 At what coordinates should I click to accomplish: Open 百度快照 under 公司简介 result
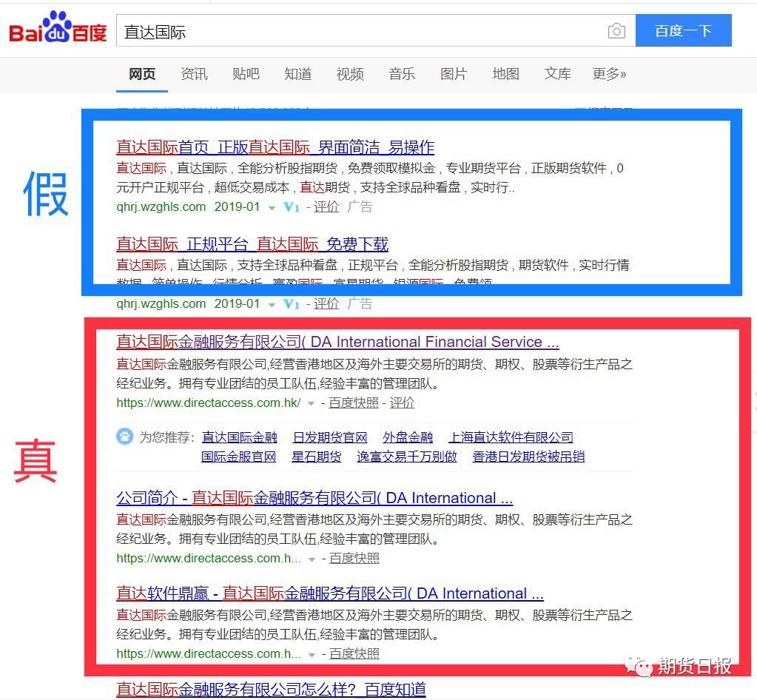click(x=354, y=558)
